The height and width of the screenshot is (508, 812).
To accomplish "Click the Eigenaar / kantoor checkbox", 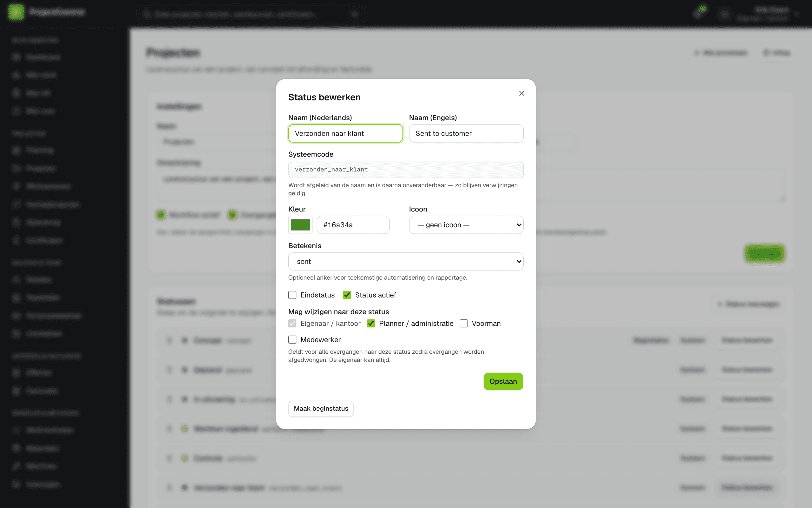I will point(292,324).
